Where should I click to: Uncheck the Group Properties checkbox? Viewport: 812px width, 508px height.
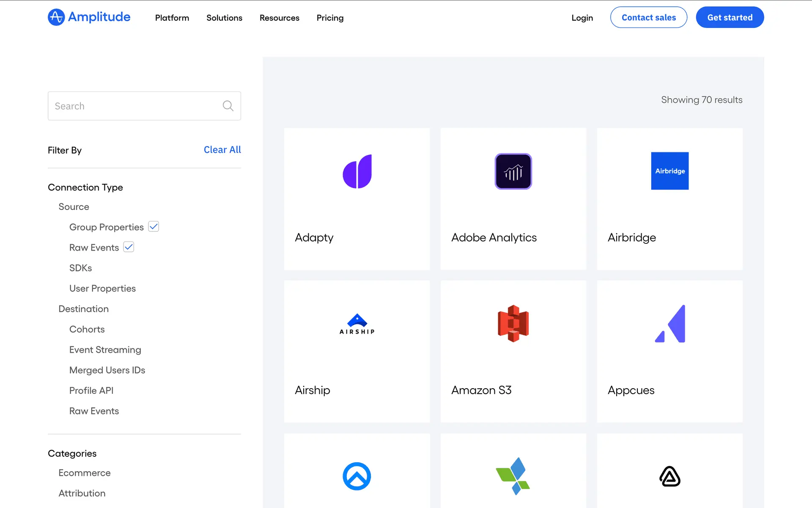pos(154,226)
